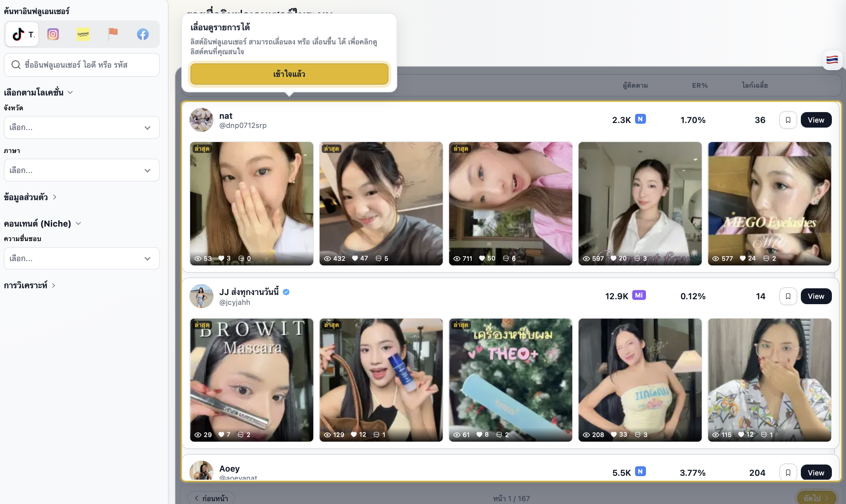Open nat's video with 597 views
This screenshot has width=846, height=504.
pos(640,204)
